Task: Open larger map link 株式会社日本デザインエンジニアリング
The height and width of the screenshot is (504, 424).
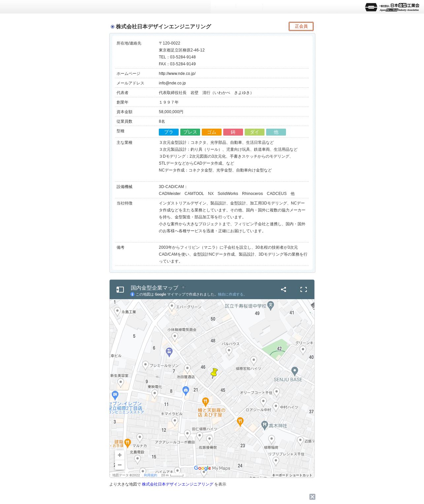Action: [178, 484]
